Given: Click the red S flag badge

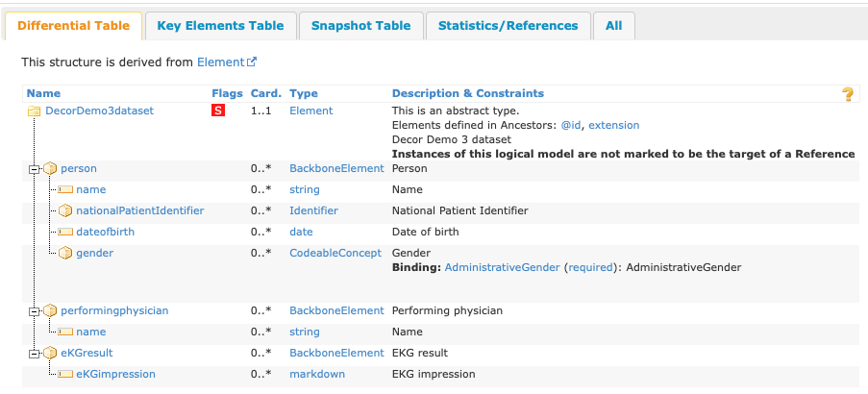Looking at the screenshot, I should (x=218, y=111).
